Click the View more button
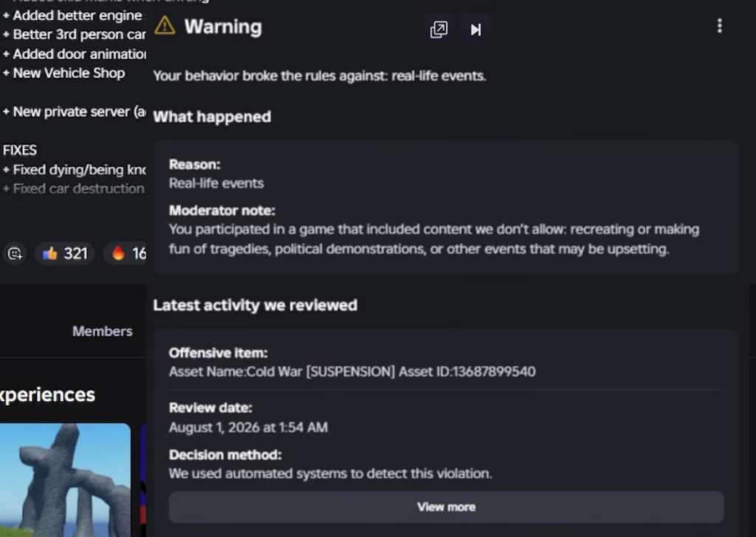Image resolution: width=756 pixels, height=537 pixels. 446,507
